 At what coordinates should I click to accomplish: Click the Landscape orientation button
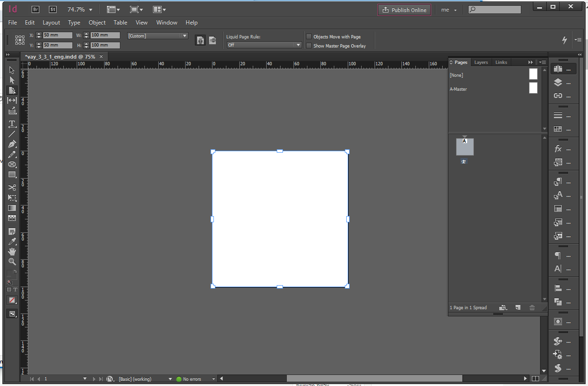point(212,41)
